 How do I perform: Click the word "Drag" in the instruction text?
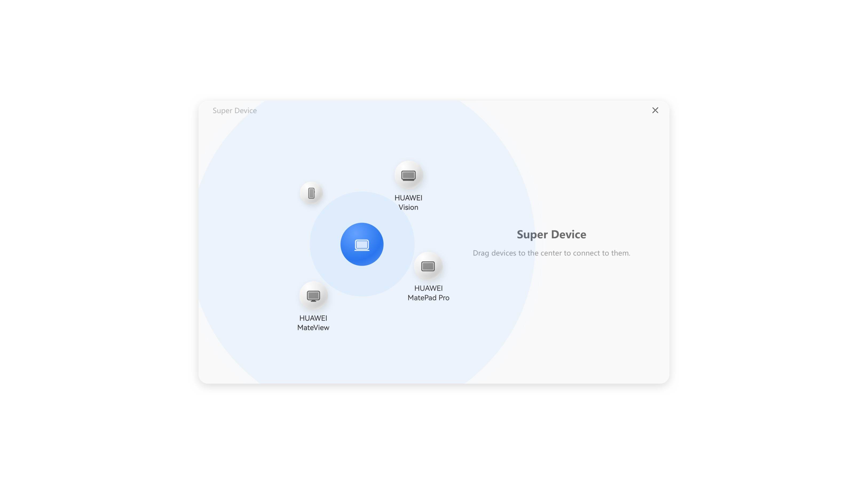481,253
